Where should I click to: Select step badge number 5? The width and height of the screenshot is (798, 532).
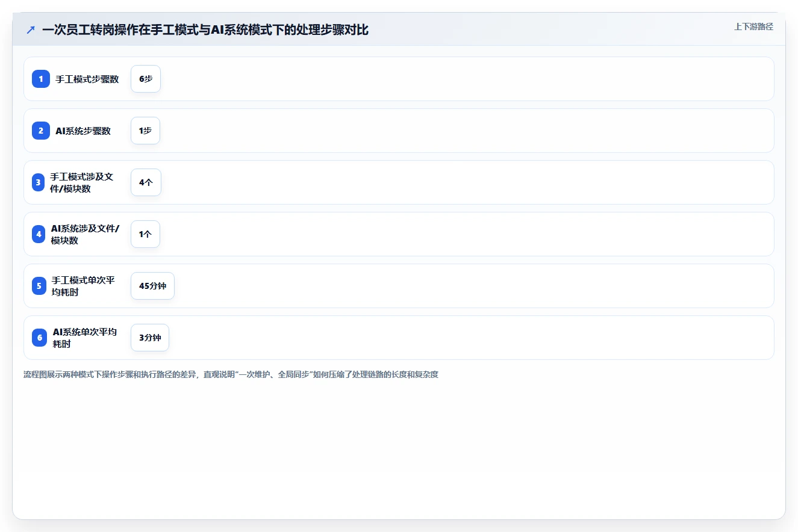pos(39,286)
